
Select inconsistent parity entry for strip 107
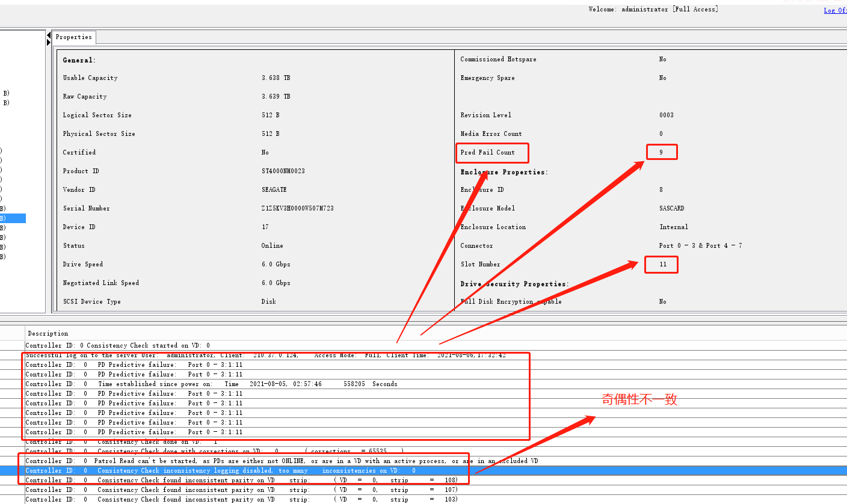click(x=241, y=490)
